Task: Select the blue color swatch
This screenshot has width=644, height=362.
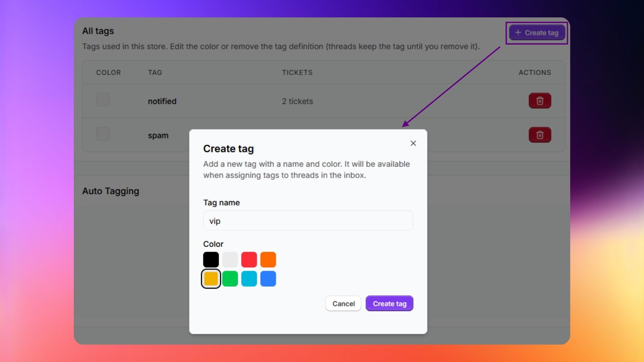Action: click(x=268, y=279)
